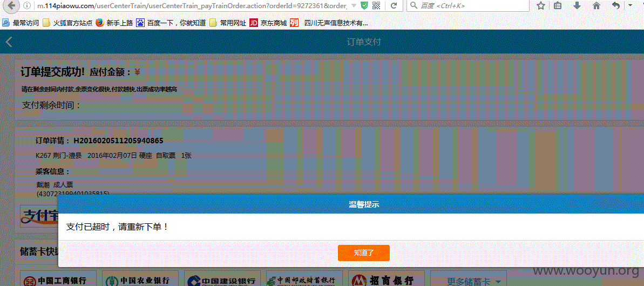Open the URL history dropdown arrow
This screenshot has height=286, width=644.
(354, 6)
